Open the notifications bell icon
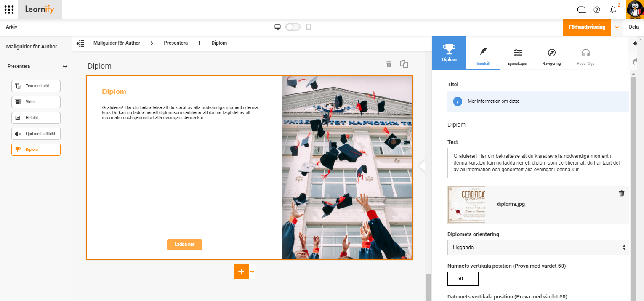 click(x=613, y=10)
